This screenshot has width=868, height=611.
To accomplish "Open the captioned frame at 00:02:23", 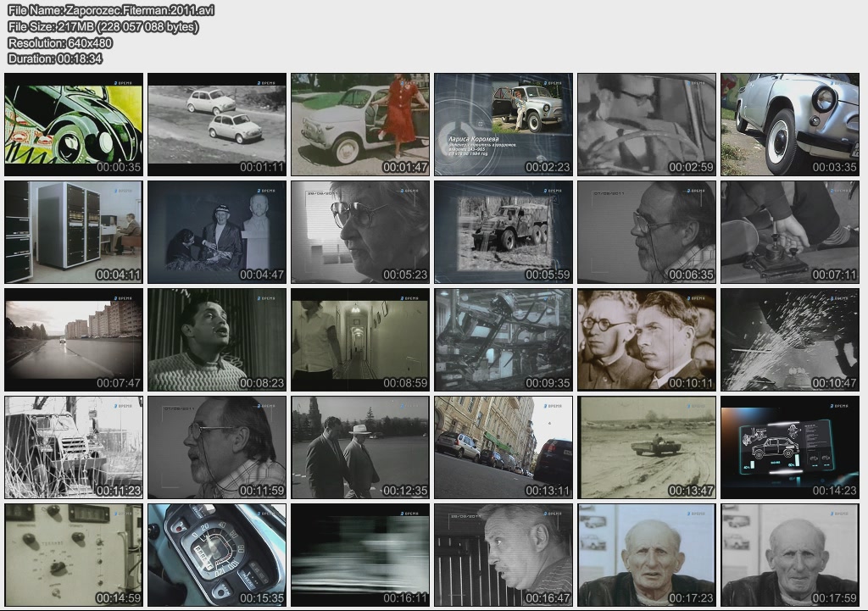I will [x=504, y=125].
